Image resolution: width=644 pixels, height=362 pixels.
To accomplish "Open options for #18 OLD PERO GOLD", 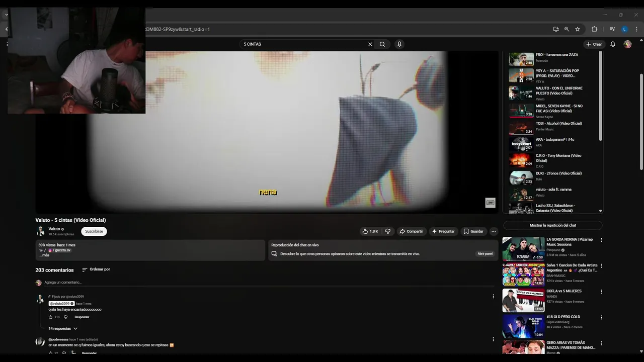I will pyautogui.click(x=601, y=317).
